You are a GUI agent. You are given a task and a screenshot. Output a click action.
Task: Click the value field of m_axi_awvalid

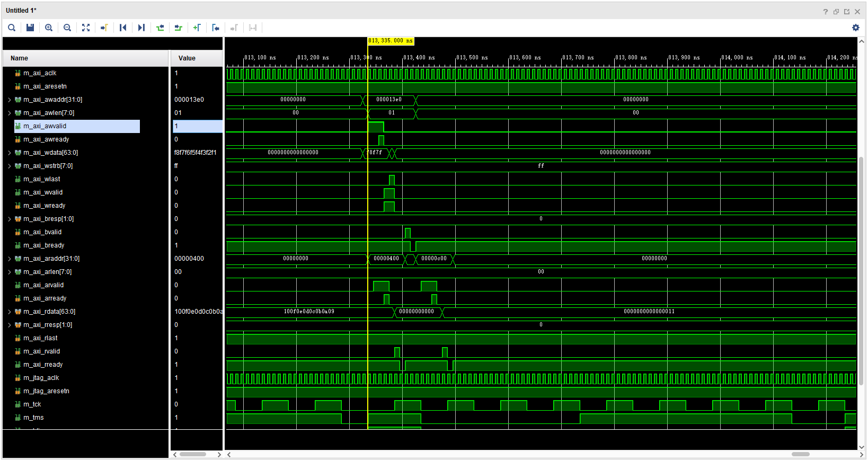[198, 126]
